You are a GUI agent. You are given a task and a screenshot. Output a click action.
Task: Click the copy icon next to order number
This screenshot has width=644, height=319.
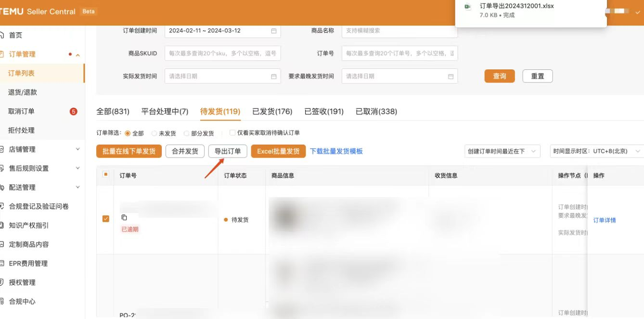(x=124, y=217)
